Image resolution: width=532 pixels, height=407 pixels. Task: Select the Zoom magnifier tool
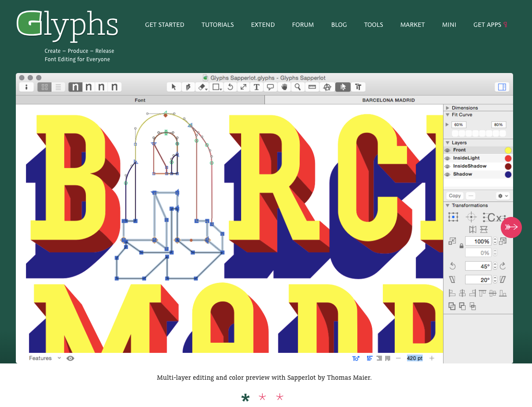(x=298, y=87)
